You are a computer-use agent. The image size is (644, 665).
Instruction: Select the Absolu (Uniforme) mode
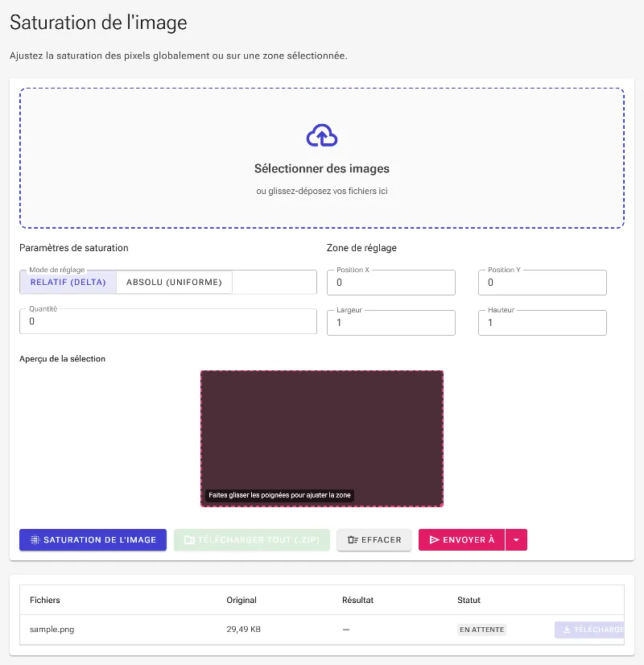pyautogui.click(x=174, y=282)
